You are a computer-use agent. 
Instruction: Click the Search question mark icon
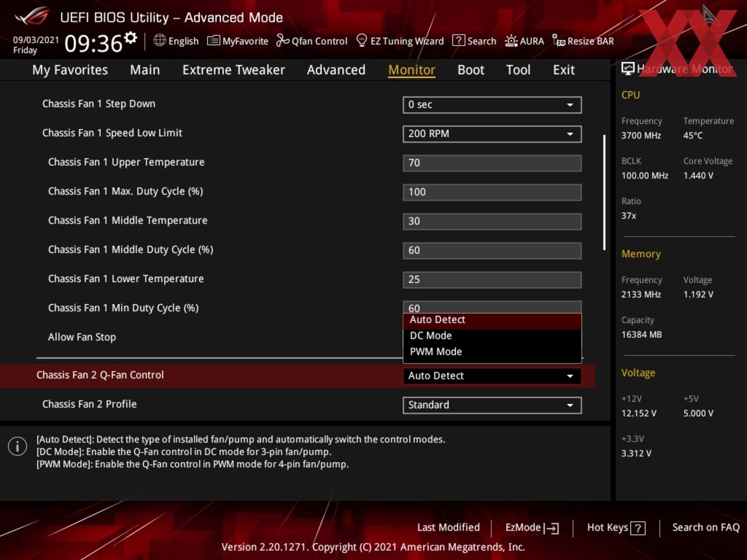click(458, 41)
